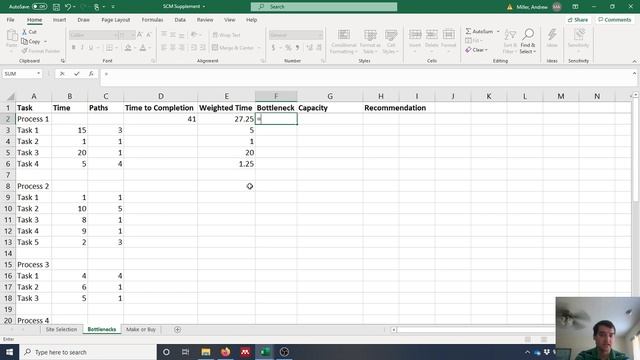Click the Ideas lightning button
The height and width of the screenshot is (360, 640).
[552, 39]
